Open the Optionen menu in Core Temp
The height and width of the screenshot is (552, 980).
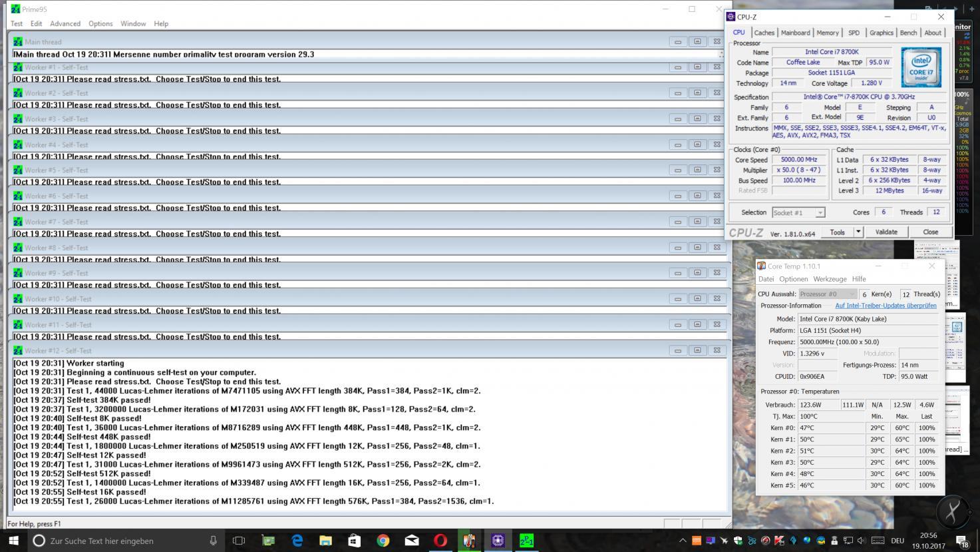point(793,279)
